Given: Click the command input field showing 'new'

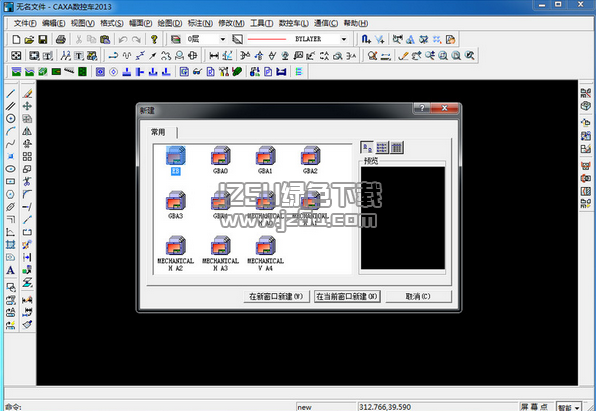Looking at the screenshot, I should (325, 407).
